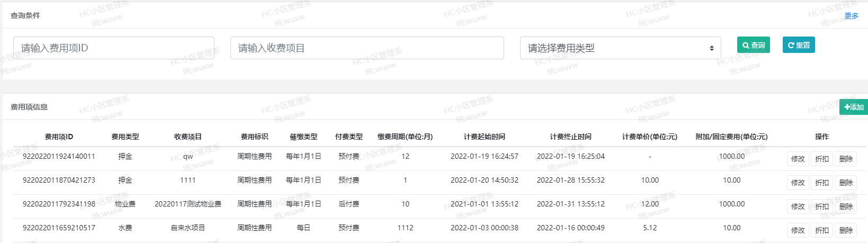This screenshot has width=868, height=243.
Task: Click unit price 5.12 cell
Action: point(650,228)
